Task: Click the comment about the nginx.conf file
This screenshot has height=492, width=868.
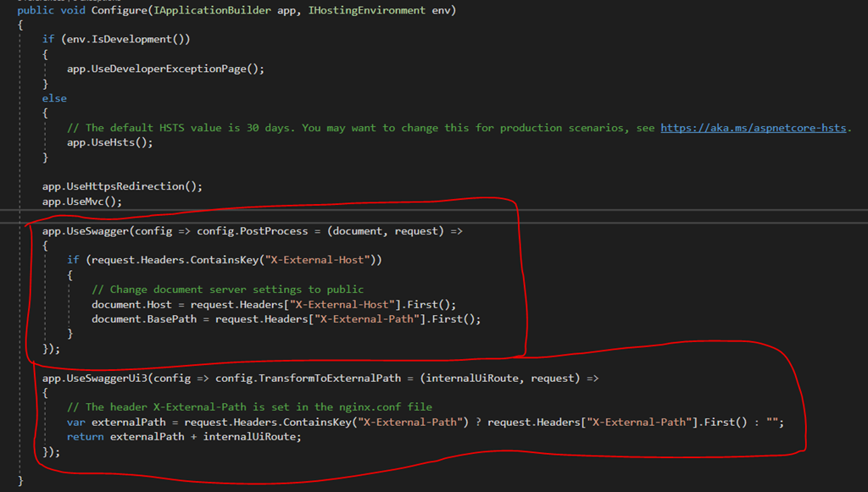Action: point(250,406)
